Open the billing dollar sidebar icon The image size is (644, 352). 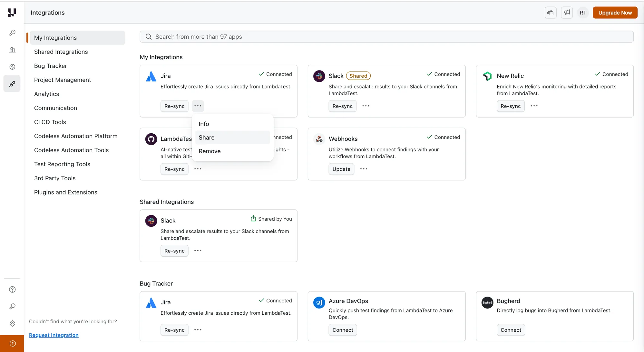12,67
